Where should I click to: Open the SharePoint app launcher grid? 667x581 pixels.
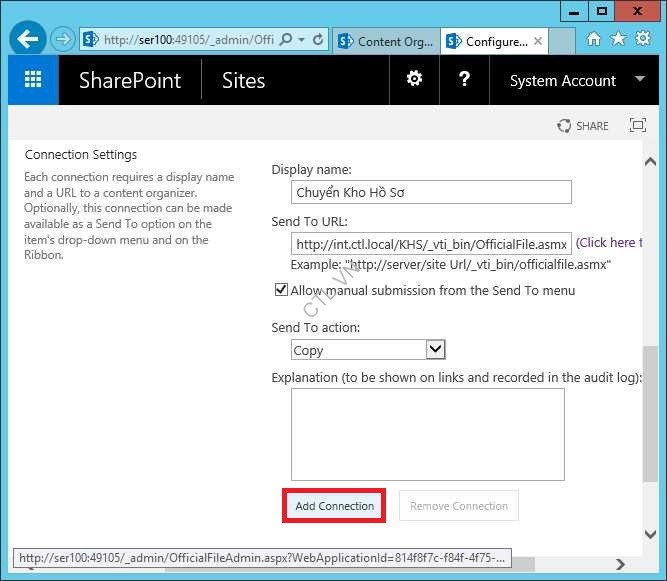tap(33, 81)
